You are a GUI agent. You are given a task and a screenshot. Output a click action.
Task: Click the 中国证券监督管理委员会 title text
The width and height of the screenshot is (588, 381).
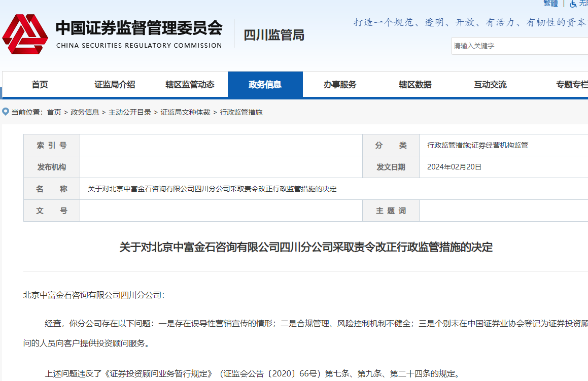tap(139, 28)
